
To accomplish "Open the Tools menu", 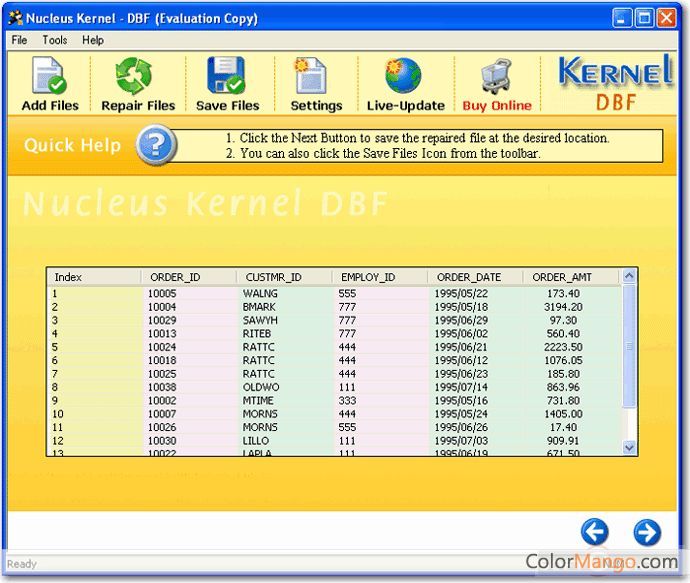I will tap(55, 40).
